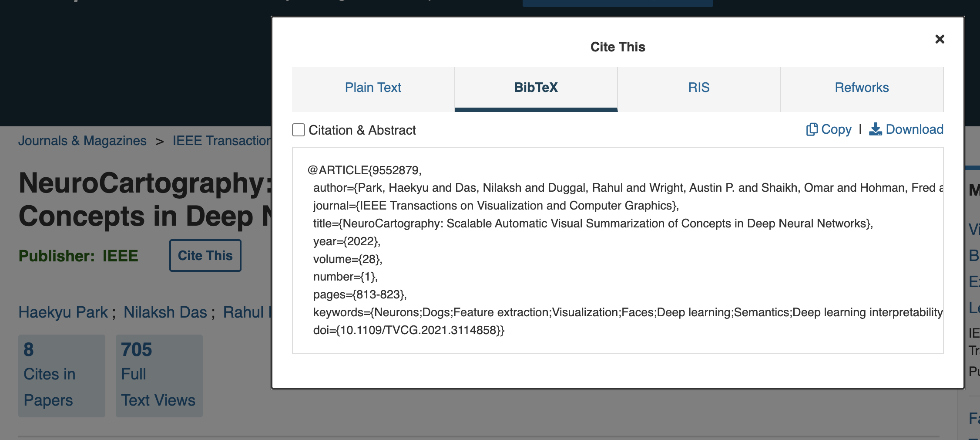This screenshot has width=980, height=440.
Task: Close the Cite This dialog
Action: pyautogui.click(x=940, y=39)
